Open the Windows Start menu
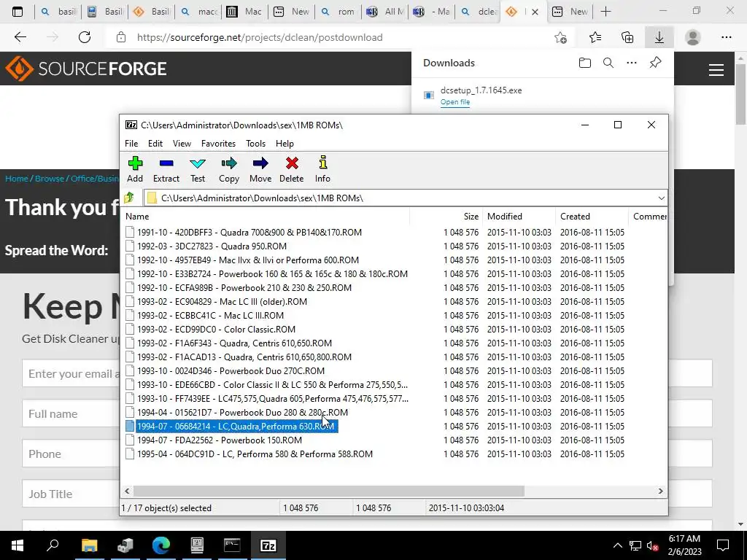 [x=18, y=545]
